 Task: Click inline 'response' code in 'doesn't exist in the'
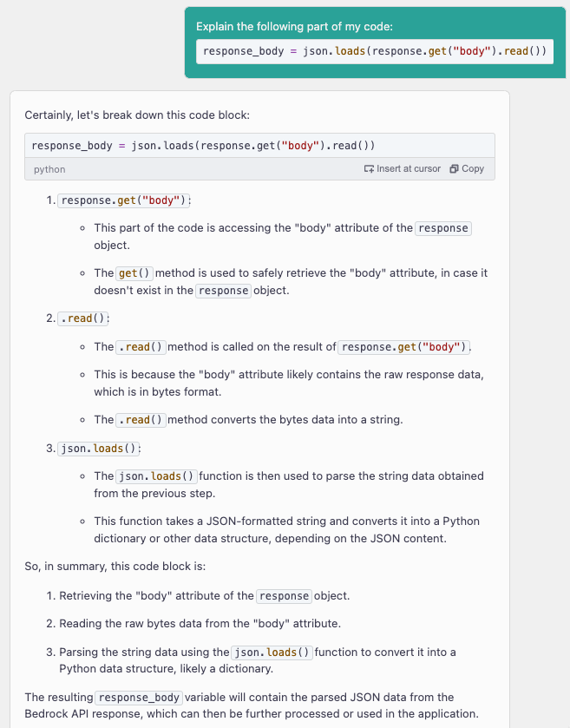pos(223,291)
